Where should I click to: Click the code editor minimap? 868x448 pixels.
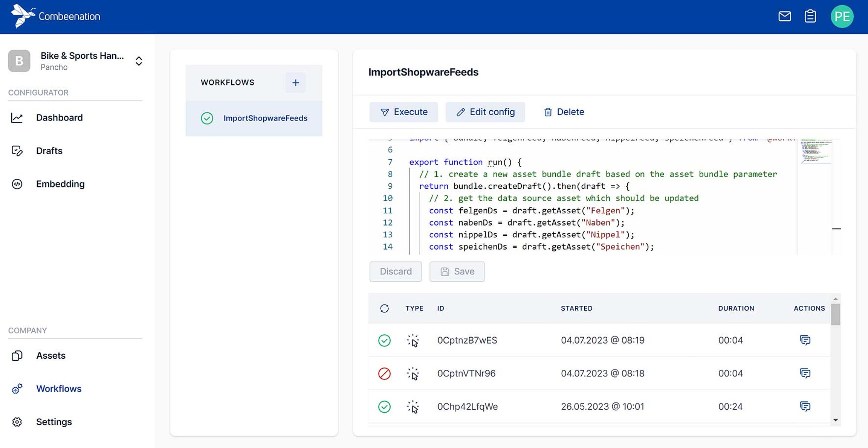pyautogui.click(x=816, y=151)
